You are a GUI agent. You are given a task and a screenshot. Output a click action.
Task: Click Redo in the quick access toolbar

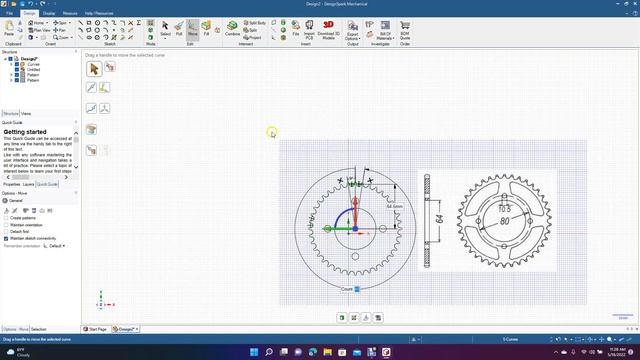tap(42, 4)
